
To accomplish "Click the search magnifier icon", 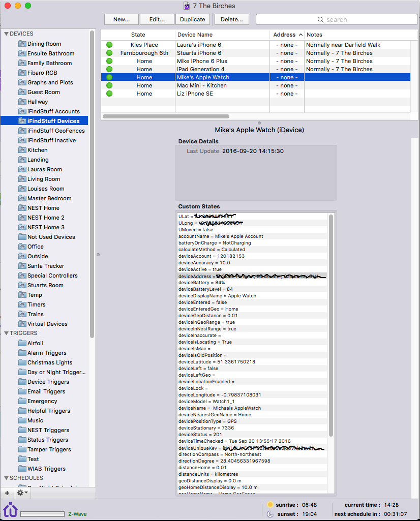I will (x=320, y=20).
